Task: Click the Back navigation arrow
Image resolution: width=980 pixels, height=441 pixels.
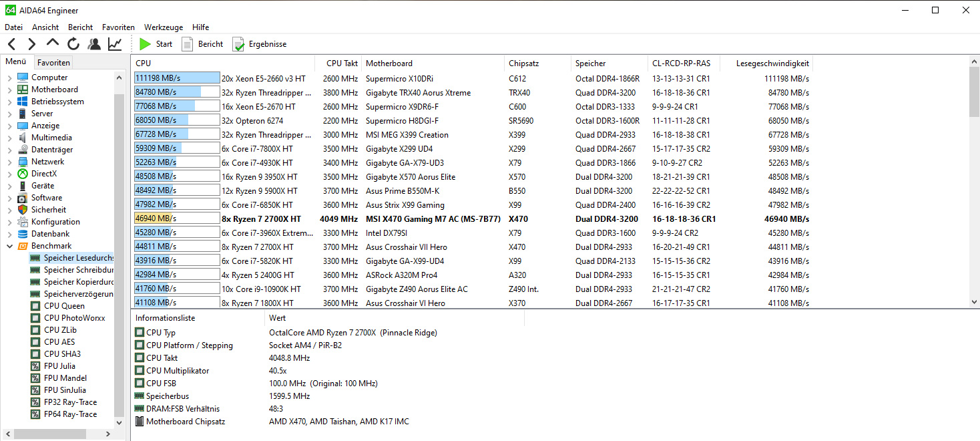Action: pos(11,44)
